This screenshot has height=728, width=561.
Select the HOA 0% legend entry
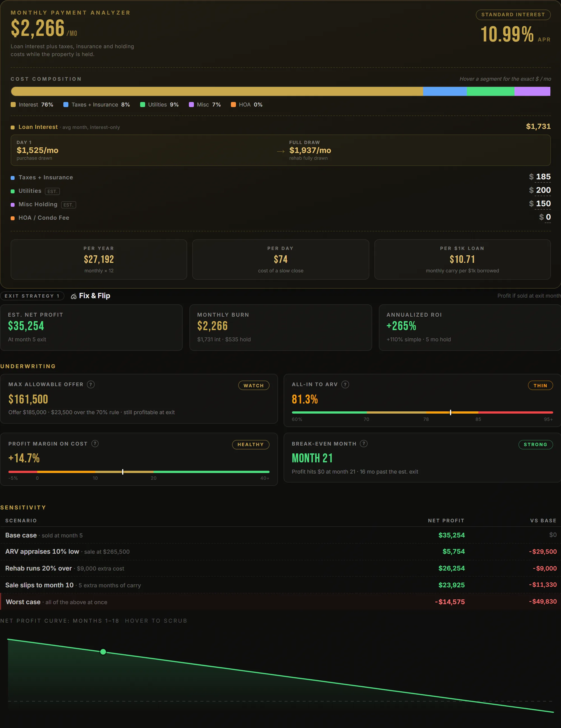tap(247, 105)
